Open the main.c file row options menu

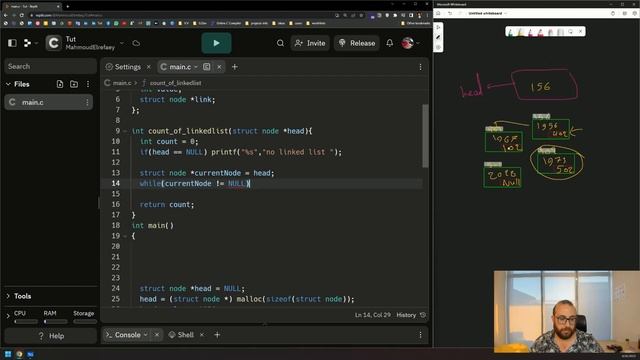pyautogui.click(x=87, y=102)
